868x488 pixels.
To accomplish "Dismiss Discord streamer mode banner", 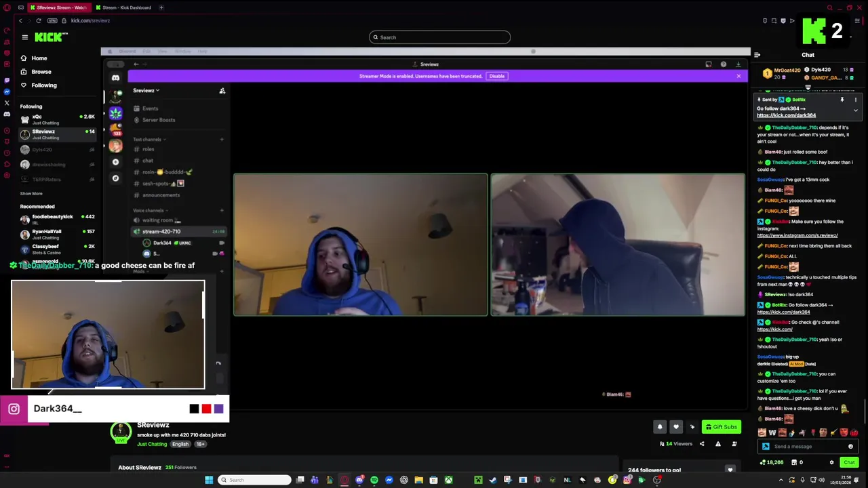I will 738,76.
